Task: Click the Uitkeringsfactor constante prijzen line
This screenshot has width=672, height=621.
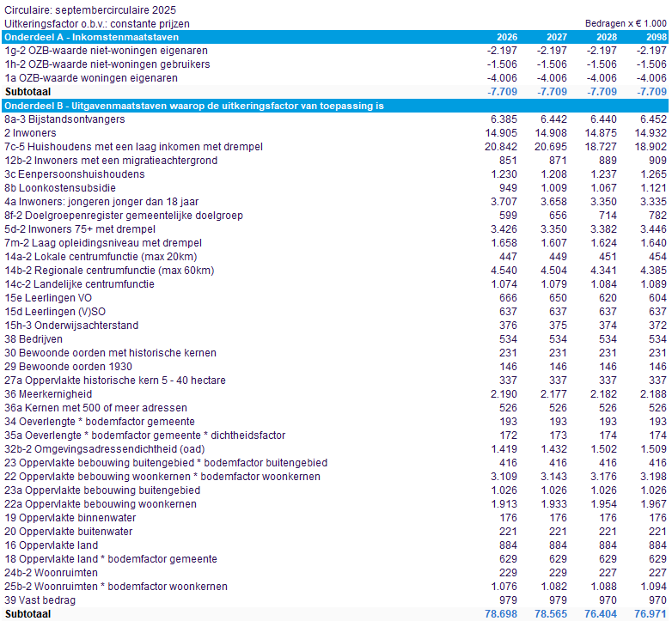Action: (x=97, y=24)
